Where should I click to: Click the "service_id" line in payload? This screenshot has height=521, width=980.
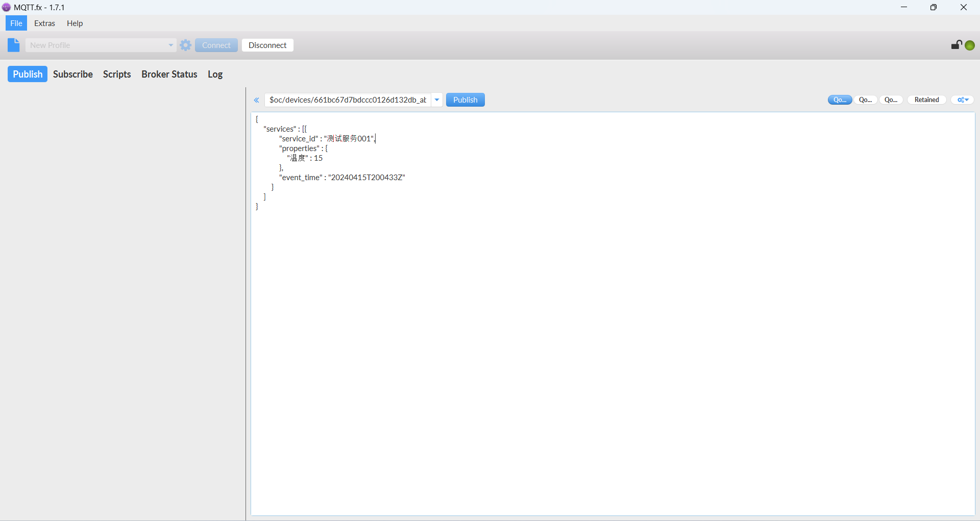click(x=327, y=139)
